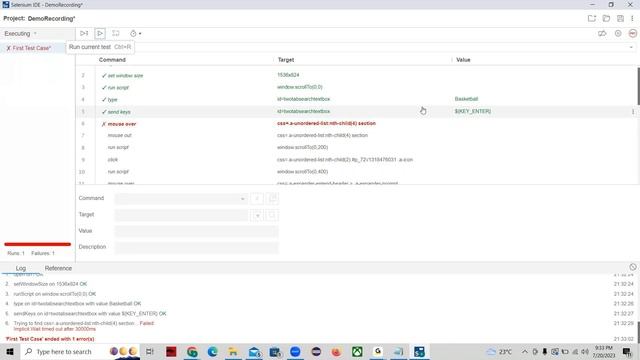Click the enable/disable command comment button
Screen dimensions: 640x360
(x=257, y=199)
